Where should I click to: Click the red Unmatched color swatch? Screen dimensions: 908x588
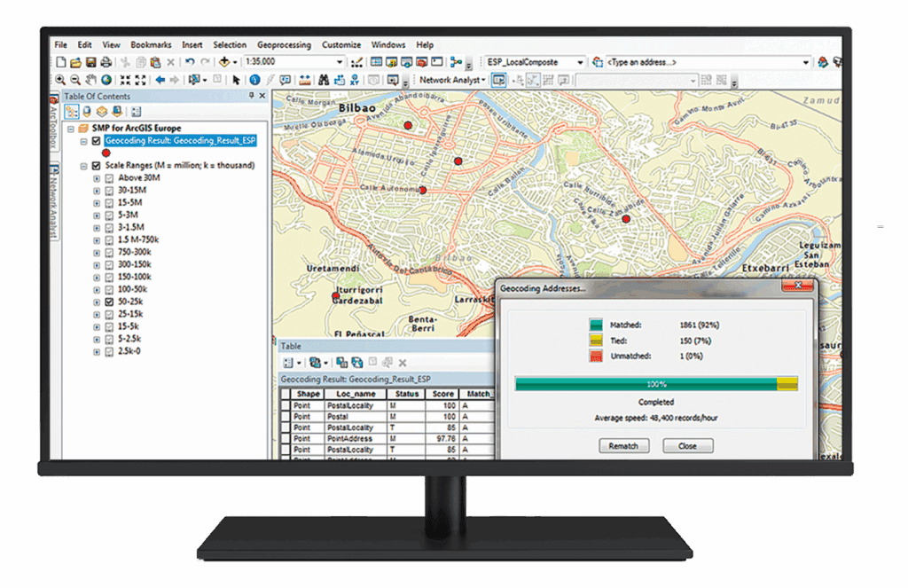click(596, 357)
